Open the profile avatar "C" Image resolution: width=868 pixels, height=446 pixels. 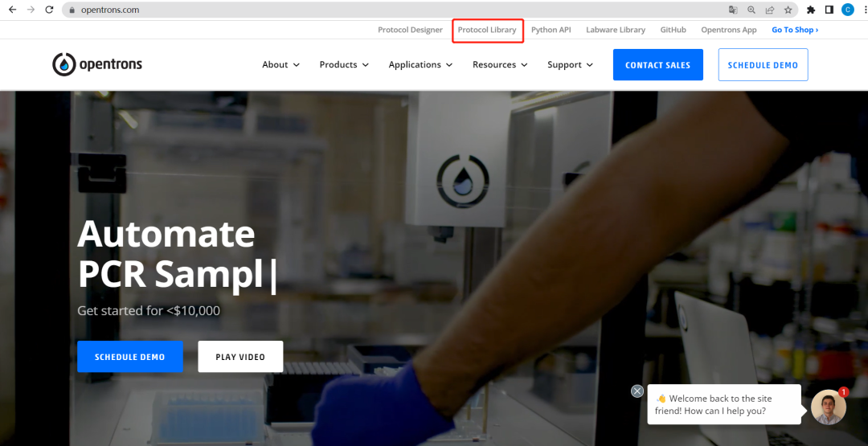848,10
